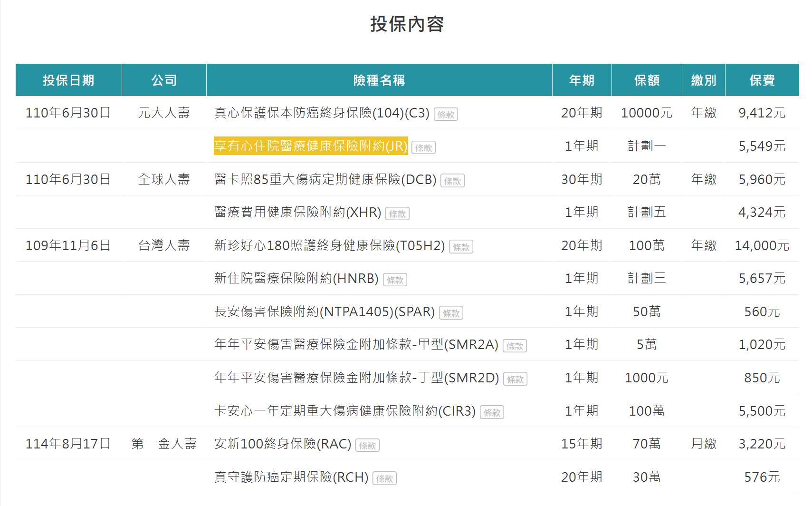Viewport: 812px width, 506px height.
Task: Click 年年平安傷害醫療保險金附加條款-丁型(SMR2D) name
Action: 356,378
